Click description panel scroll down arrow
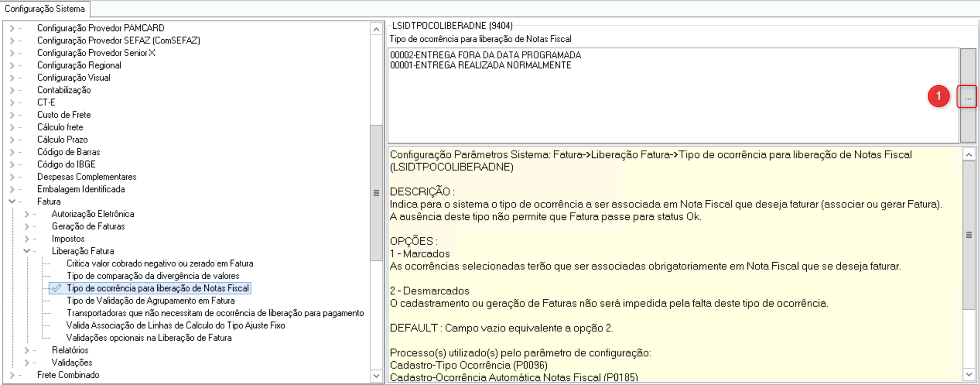Viewport: 980px width, 385px height. tap(969, 374)
